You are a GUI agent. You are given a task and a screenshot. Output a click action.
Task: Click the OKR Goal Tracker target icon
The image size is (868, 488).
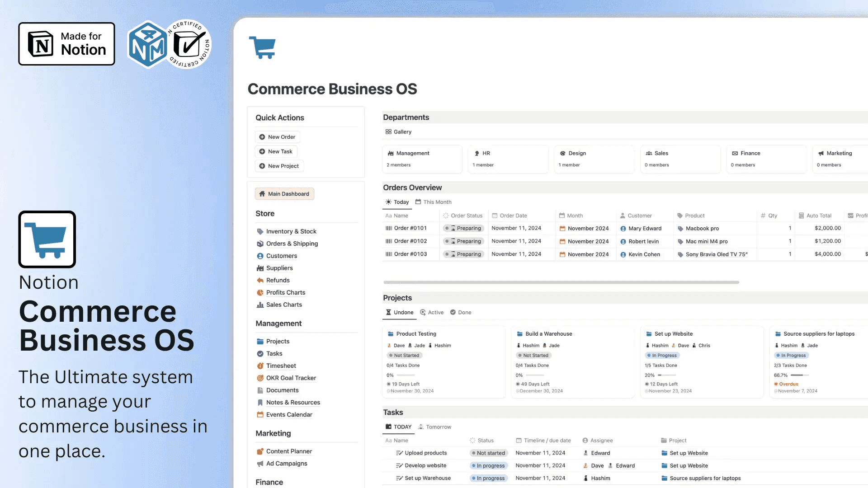click(260, 378)
